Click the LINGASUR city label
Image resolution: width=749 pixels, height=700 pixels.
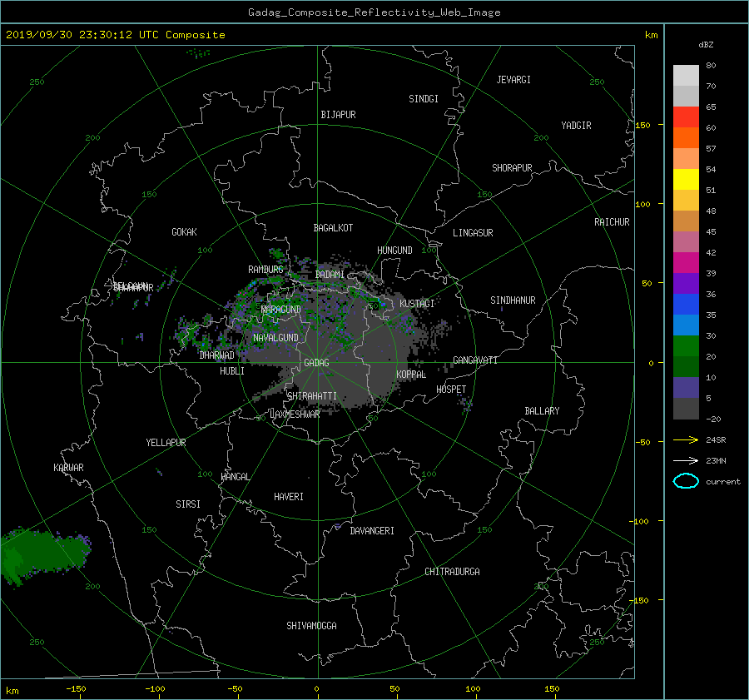point(473,233)
